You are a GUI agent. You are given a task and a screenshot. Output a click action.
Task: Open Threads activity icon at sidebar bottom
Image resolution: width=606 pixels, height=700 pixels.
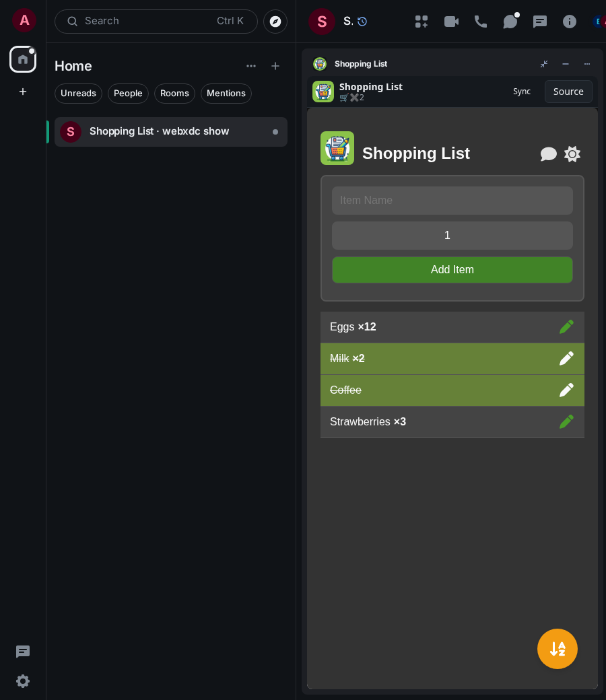[x=23, y=652]
